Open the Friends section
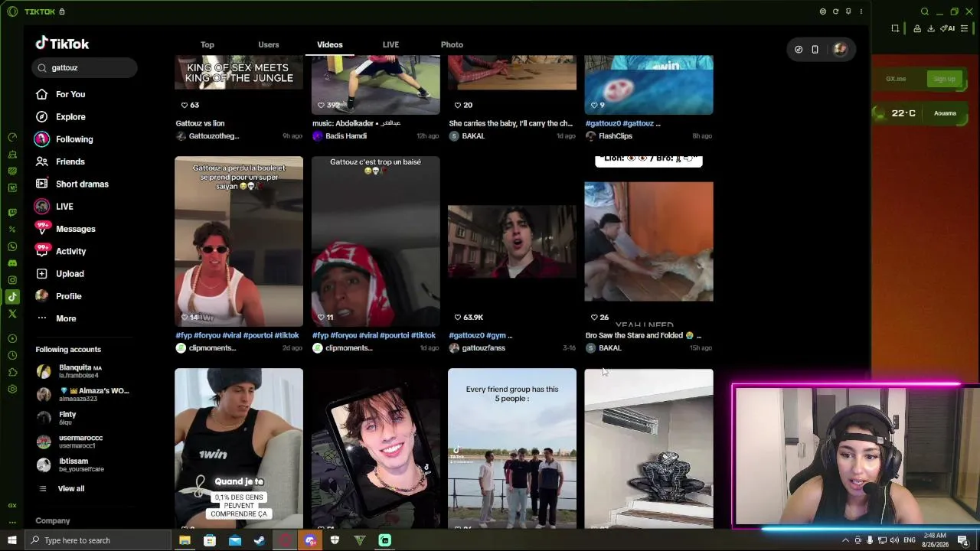Image resolution: width=980 pixels, height=551 pixels. tap(60, 161)
